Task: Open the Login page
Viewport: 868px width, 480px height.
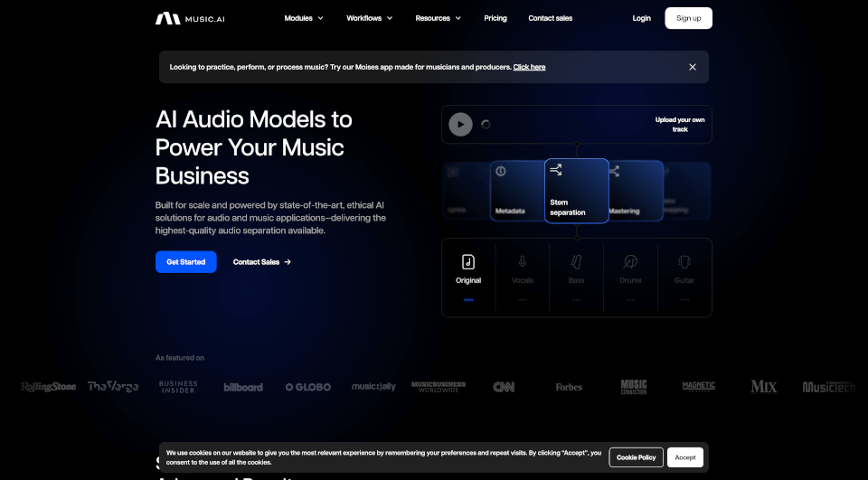Action: click(x=642, y=18)
